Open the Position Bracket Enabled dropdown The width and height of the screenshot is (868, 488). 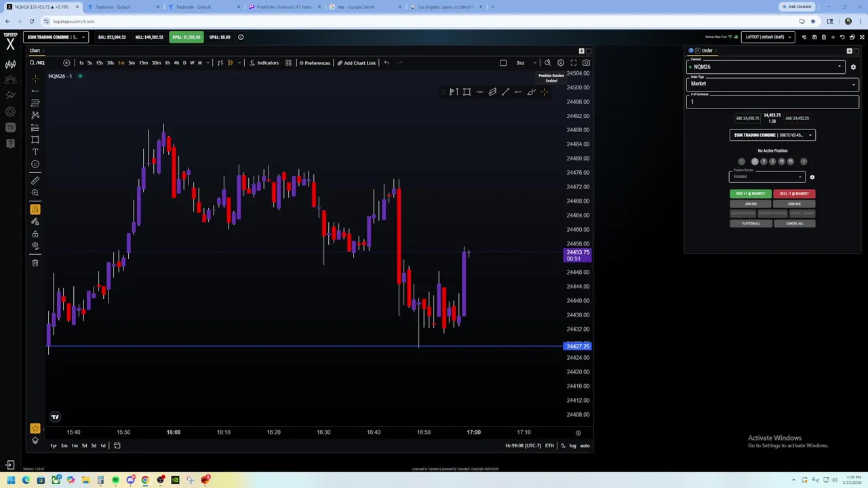coord(767,176)
